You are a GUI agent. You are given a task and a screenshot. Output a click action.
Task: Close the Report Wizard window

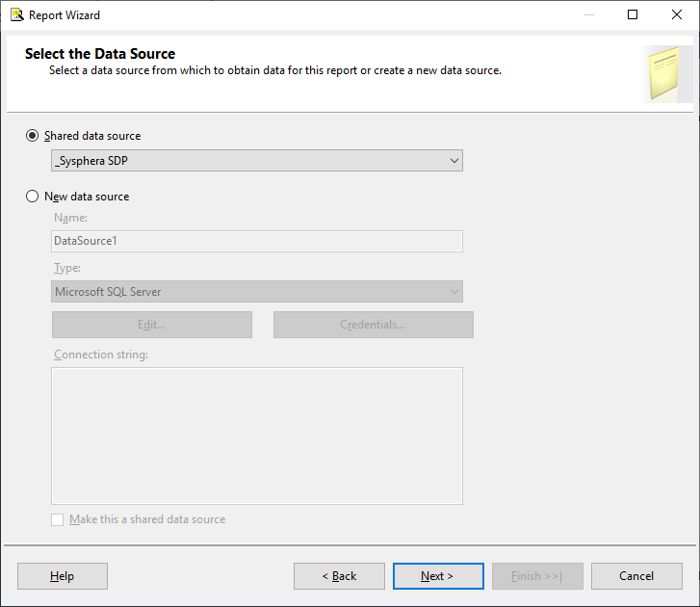[677, 14]
